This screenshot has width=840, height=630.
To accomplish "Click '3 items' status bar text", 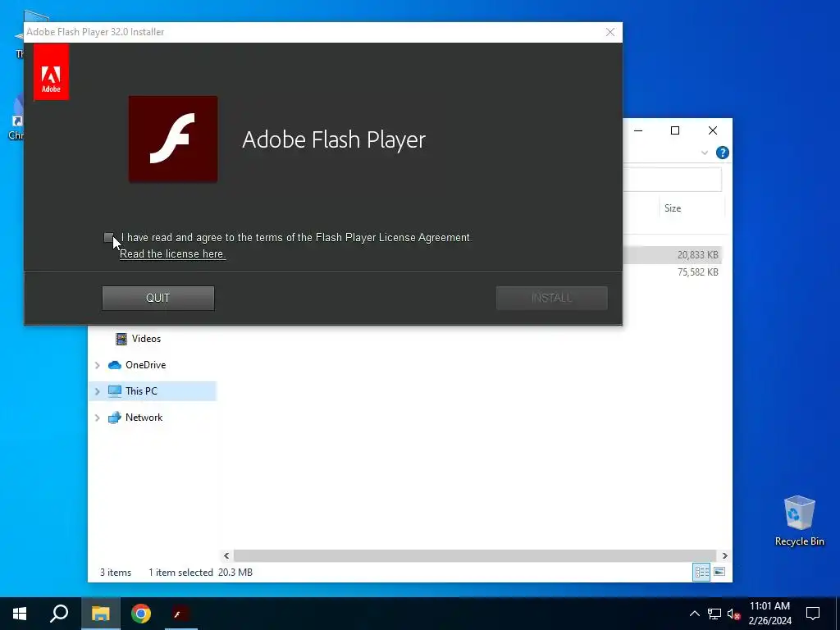I will (116, 572).
